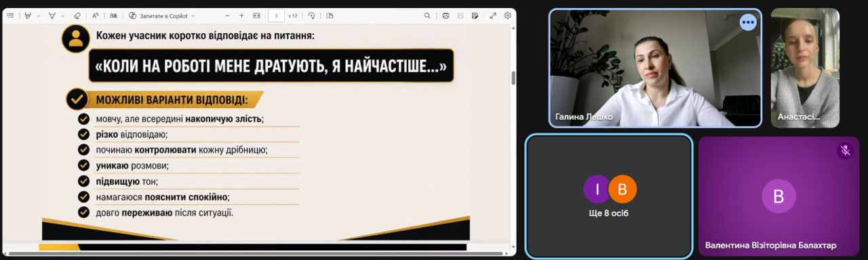868x260 pixels.
Task: Click line мовчу, але всередині накопичую злість
Action: 180,118
